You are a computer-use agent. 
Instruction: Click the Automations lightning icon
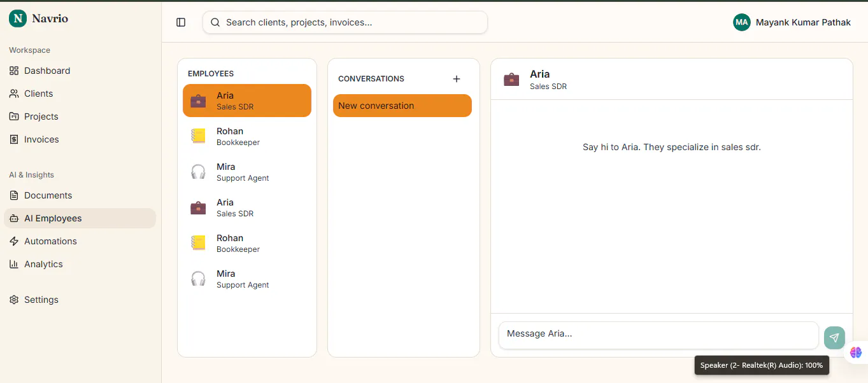(x=14, y=241)
